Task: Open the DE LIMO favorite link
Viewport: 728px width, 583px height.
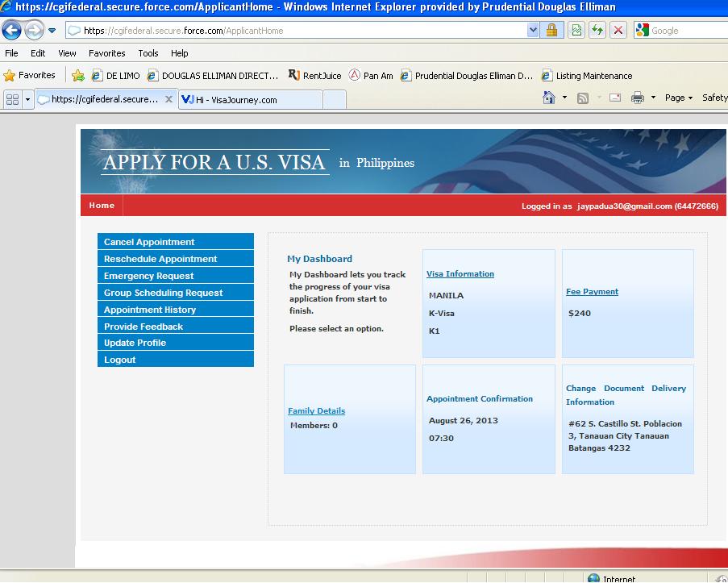Action: click(115, 75)
